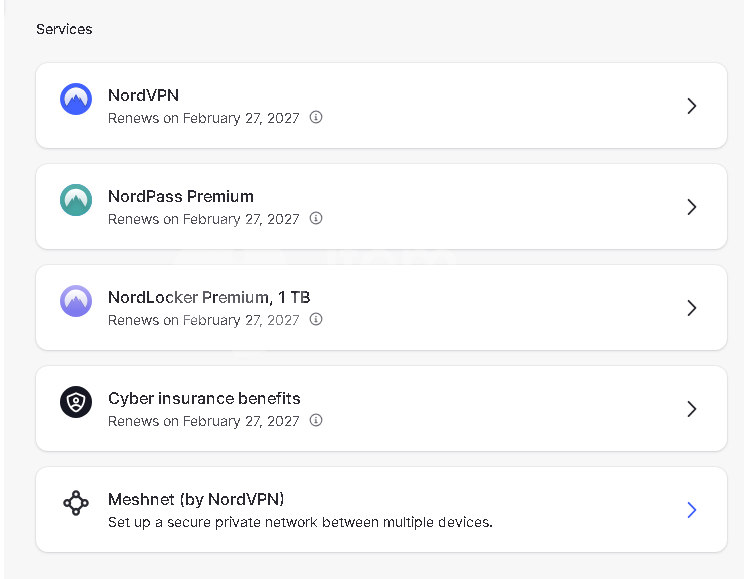Select the Cyber insurance benefits title
Screen dimensions: 744x579
(205, 399)
